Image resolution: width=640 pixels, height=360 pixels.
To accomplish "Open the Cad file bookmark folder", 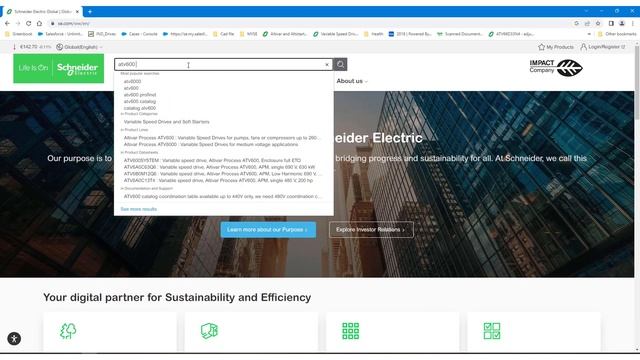I will pyautogui.click(x=224, y=34).
